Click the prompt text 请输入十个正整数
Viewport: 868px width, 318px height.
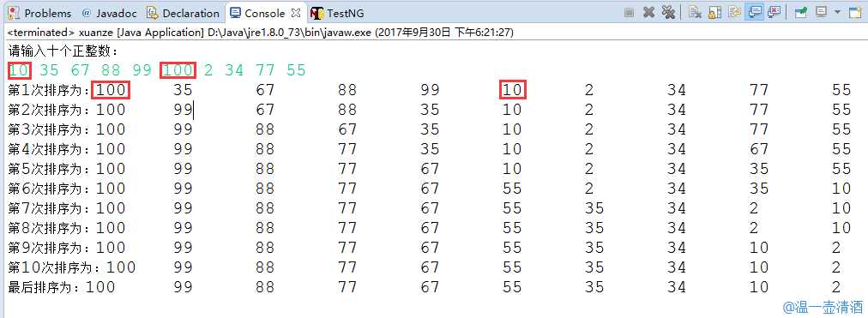point(63,51)
